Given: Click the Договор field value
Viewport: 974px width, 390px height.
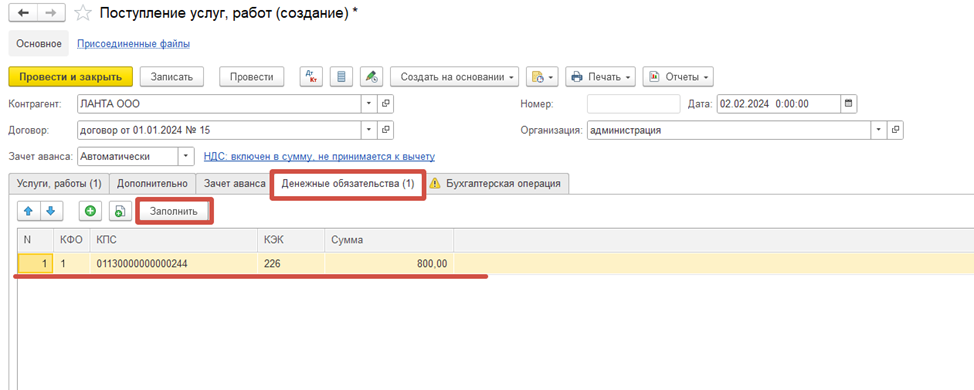Looking at the screenshot, I should (x=219, y=130).
